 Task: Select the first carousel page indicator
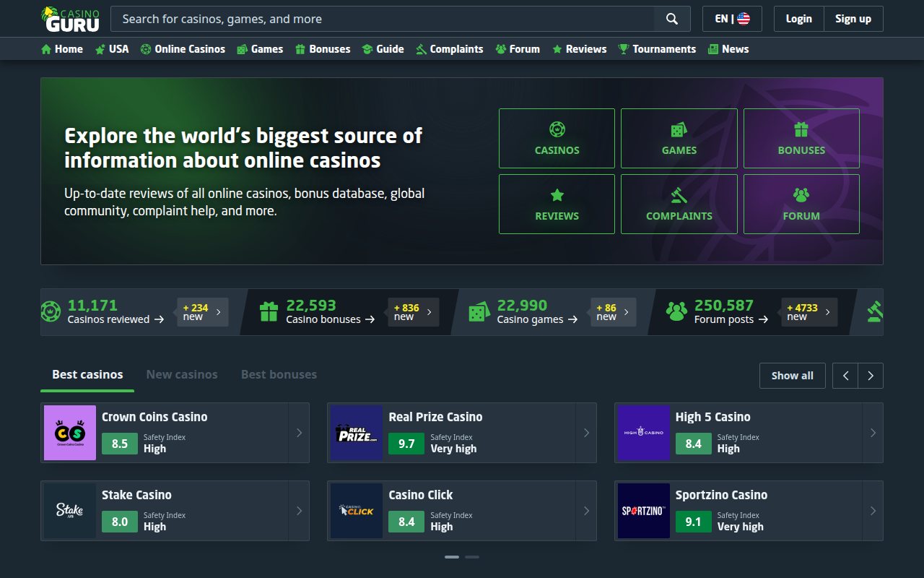pyautogui.click(x=452, y=557)
